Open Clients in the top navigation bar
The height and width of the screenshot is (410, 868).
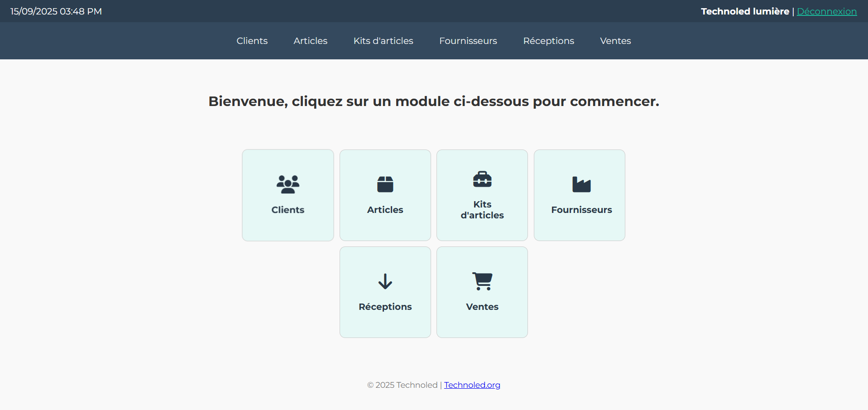coord(252,41)
